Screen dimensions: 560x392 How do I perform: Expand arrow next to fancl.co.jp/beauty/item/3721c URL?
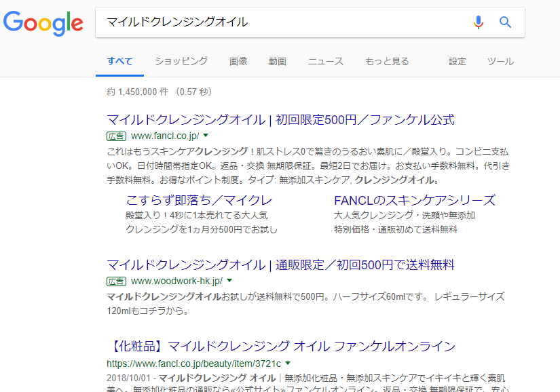288,364
